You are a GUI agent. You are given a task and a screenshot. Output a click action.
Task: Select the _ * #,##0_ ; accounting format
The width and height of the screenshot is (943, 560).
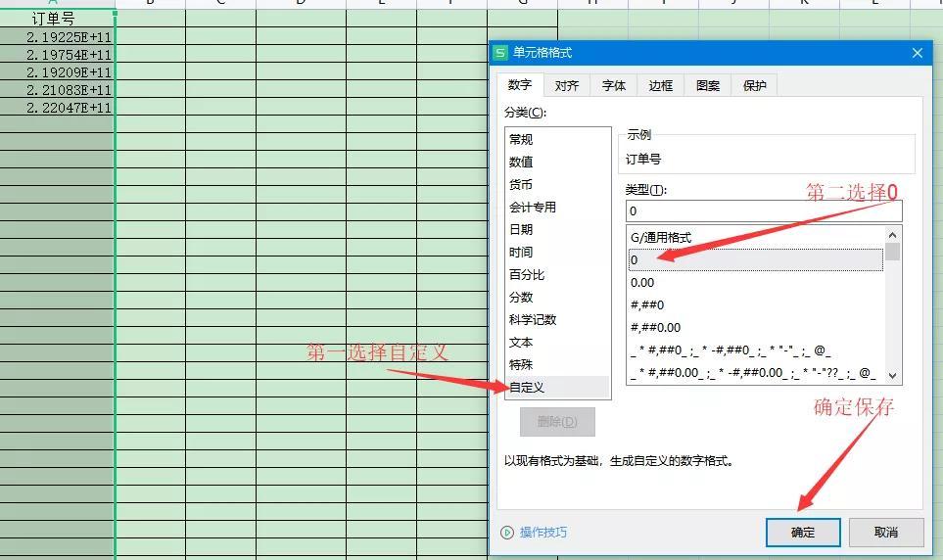pos(755,350)
